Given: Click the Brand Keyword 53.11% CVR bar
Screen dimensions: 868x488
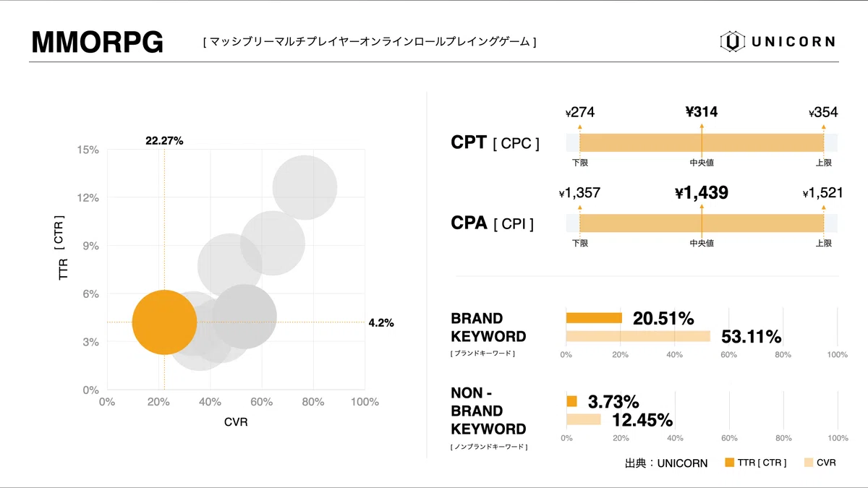Looking at the screenshot, I should point(637,336).
